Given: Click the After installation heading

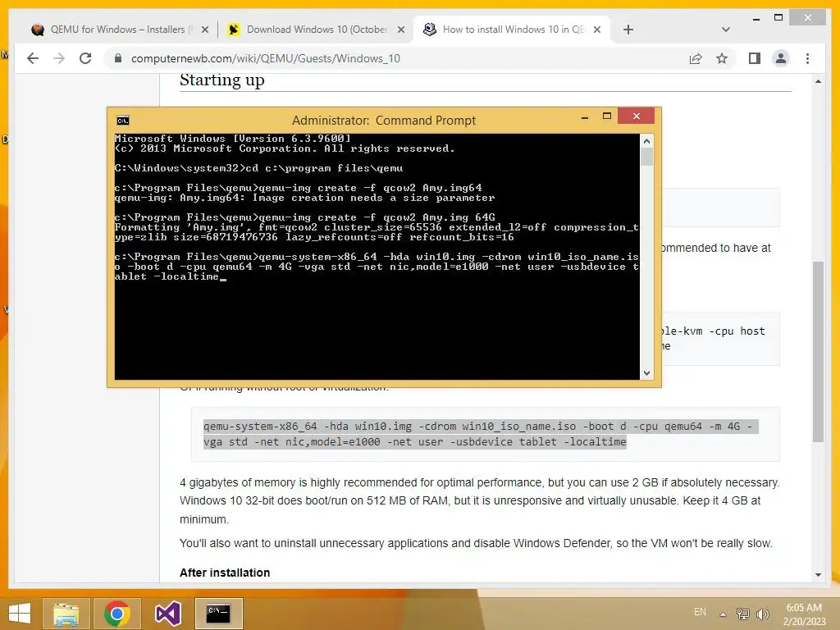Looking at the screenshot, I should [x=225, y=573].
